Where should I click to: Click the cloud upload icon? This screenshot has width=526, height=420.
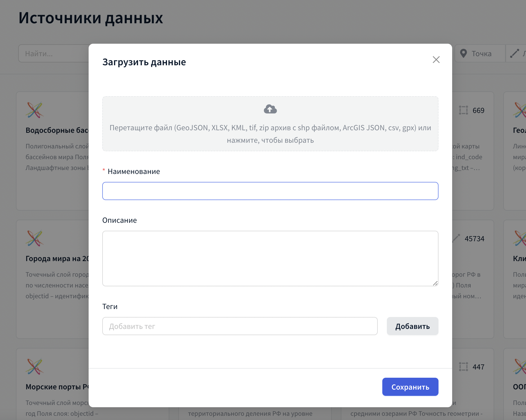[x=270, y=109]
